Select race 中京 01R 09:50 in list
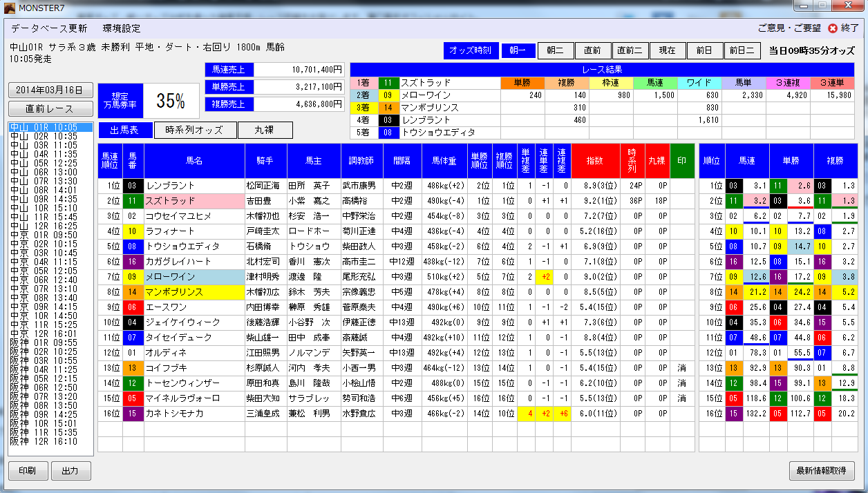 coord(50,235)
